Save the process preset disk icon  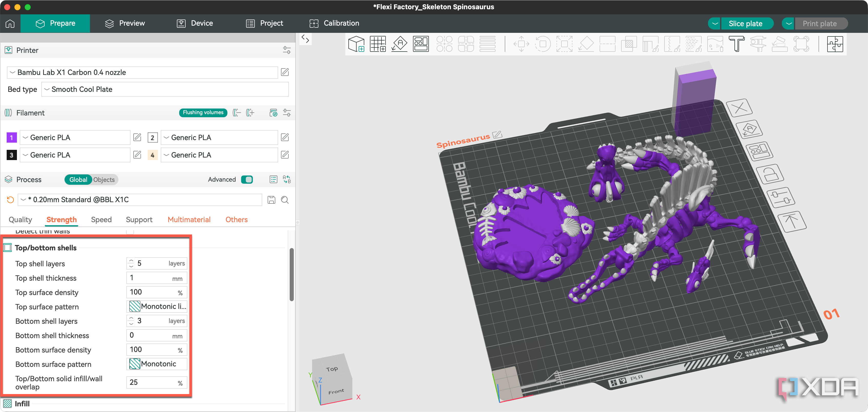click(x=271, y=200)
